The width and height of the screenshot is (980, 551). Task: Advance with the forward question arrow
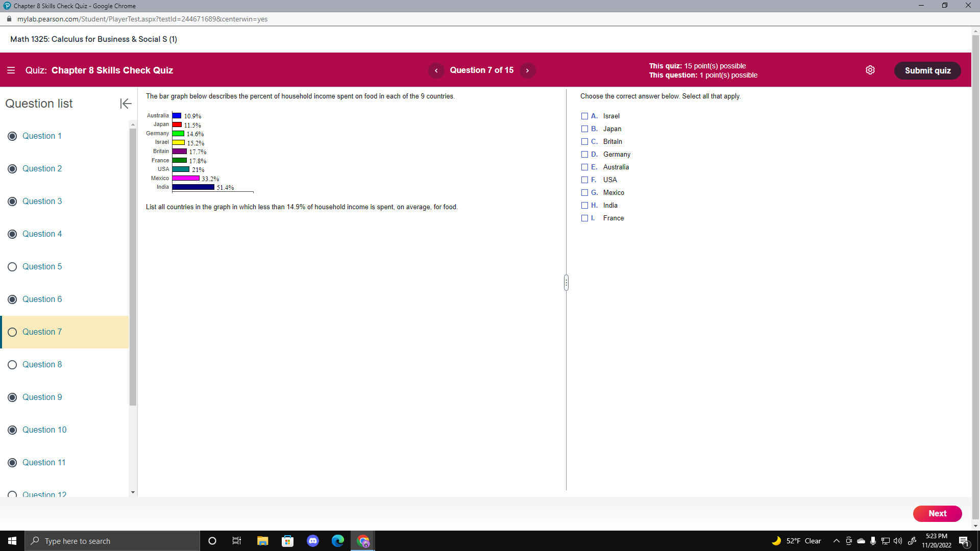point(528,70)
